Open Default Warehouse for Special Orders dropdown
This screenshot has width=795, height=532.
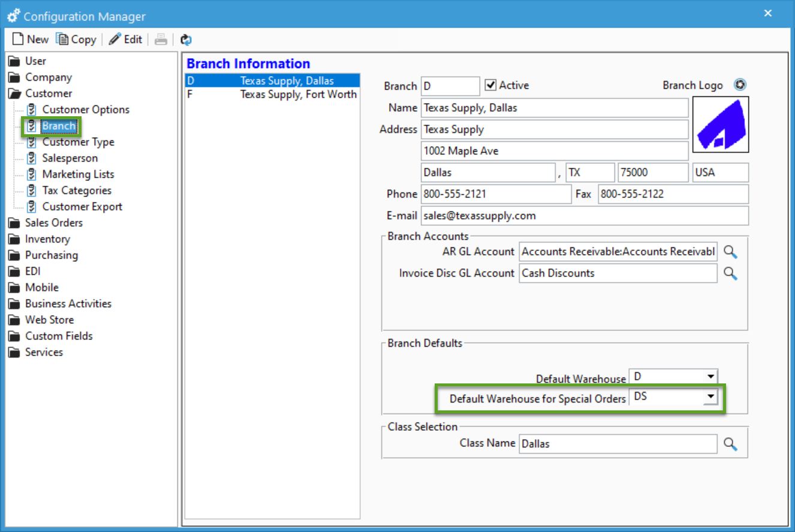(x=711, y=397)
